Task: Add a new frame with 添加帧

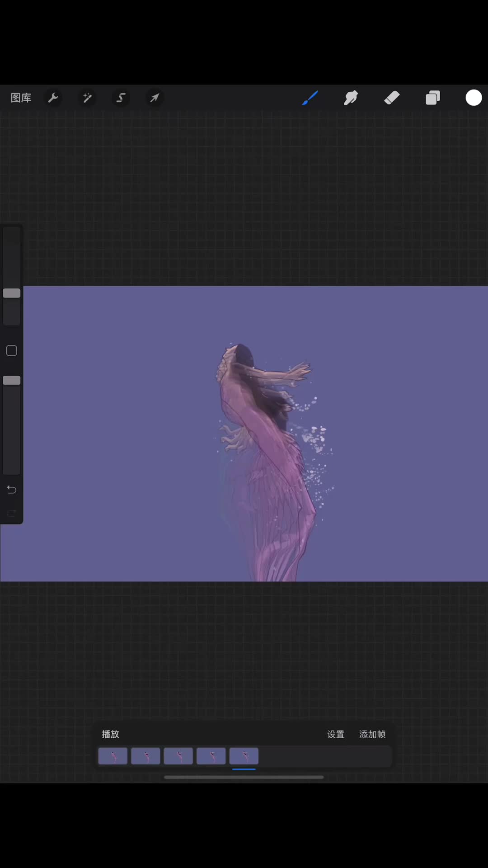Action: [x=372, y=734]
